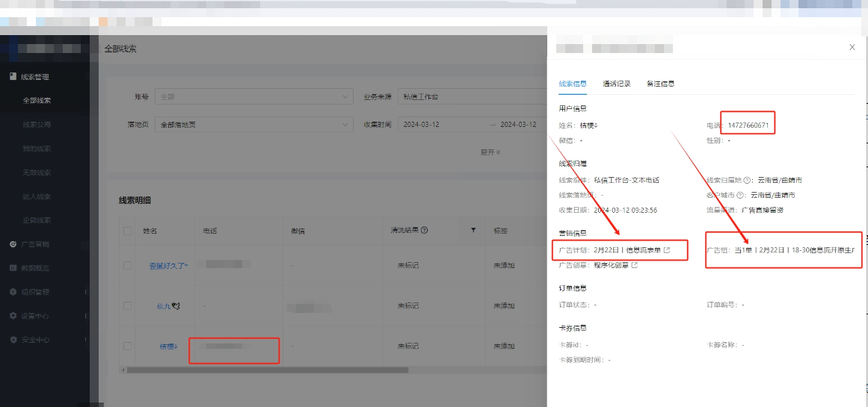Click the 安全中心 shield icon
The height and width of the screenshot is (407, 868).
pos(13,340)
